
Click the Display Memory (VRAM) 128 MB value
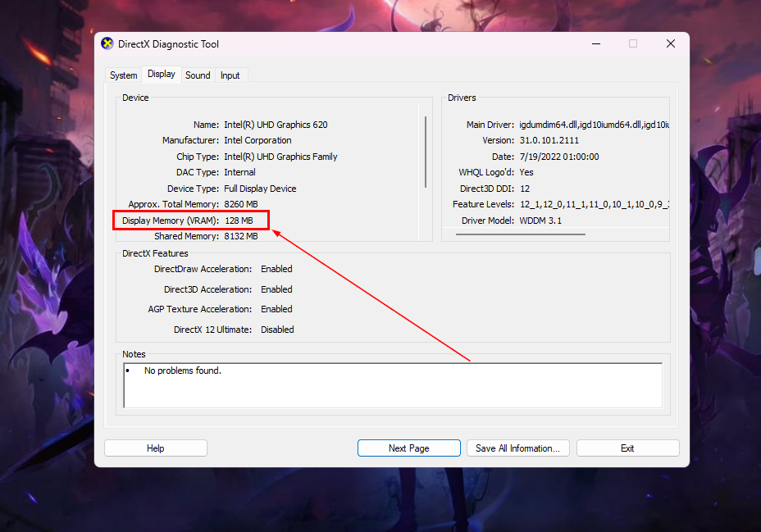click(x=239, y=221)
